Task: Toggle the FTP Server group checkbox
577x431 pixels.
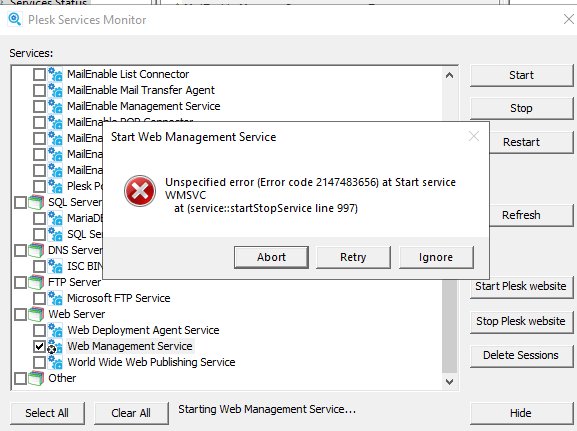Action: pyautogui.click(x=21, y=282)
